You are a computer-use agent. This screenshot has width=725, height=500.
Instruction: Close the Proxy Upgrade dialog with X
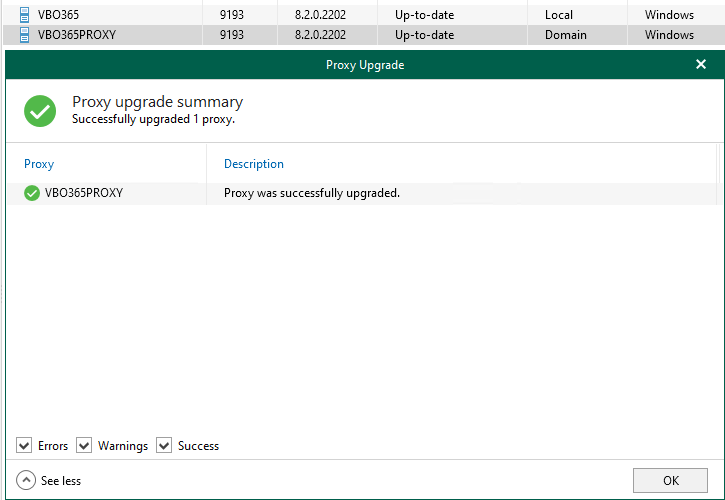pyautogui.click(x=701, y=65)
